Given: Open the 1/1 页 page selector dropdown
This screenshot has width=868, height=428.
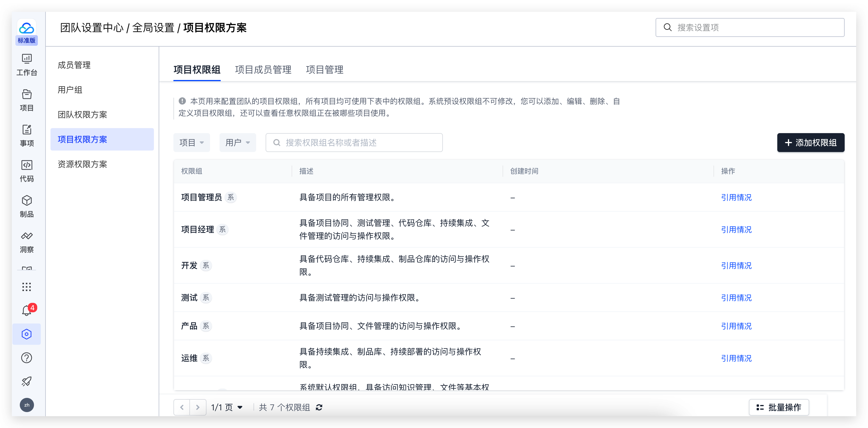Looking at the screenshot, I should [227, 407].
